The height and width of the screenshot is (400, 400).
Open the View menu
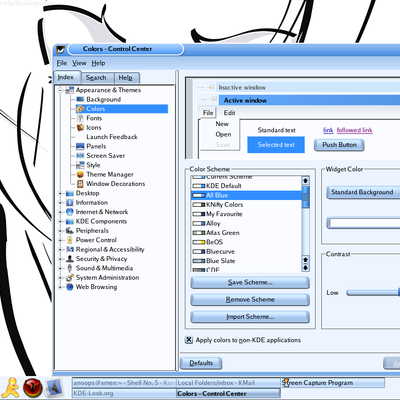point(79,63)
